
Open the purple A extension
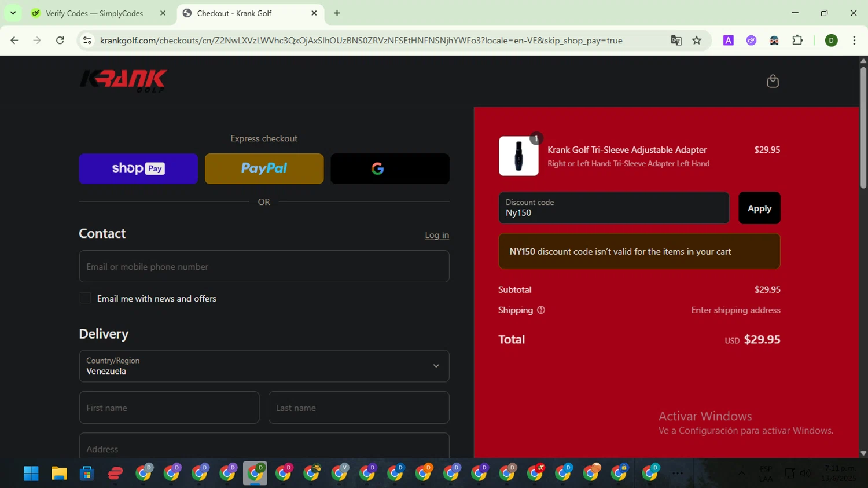[x=729, y=41]
